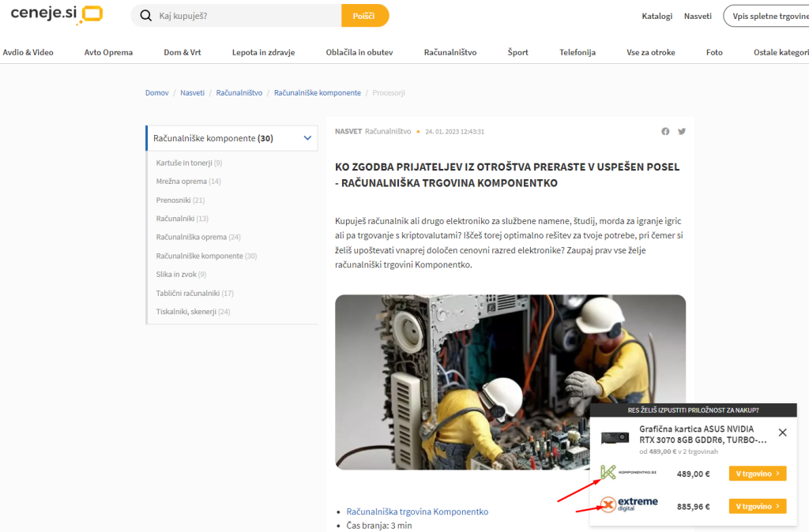The width and height of the screenshot is (809, 532).
Task: Select Tiskalniki, skenerji (24) subcategory
Action: [x=193, y=312]
